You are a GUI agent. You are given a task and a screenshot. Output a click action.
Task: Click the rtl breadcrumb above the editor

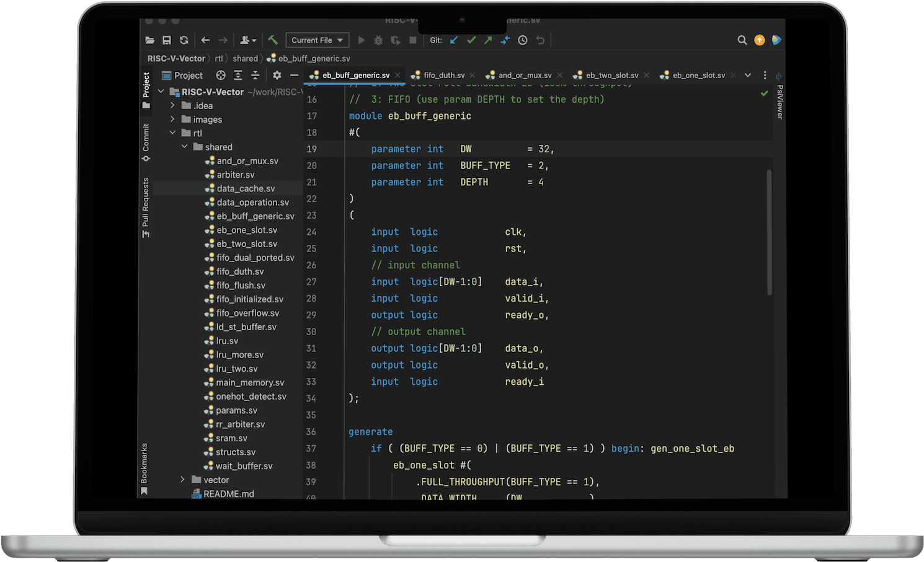(219, 58)
